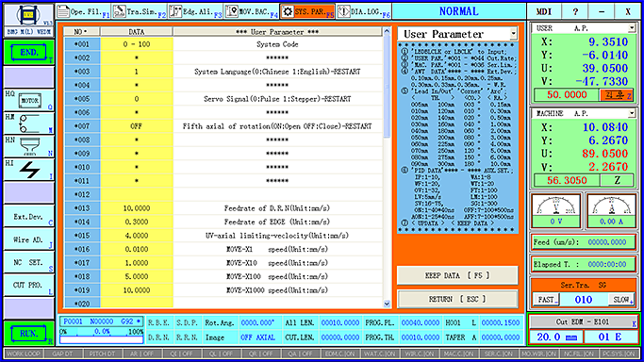Click the HM wire feed icon
This screenshot has width=644, height=362.
coord(28,123)
